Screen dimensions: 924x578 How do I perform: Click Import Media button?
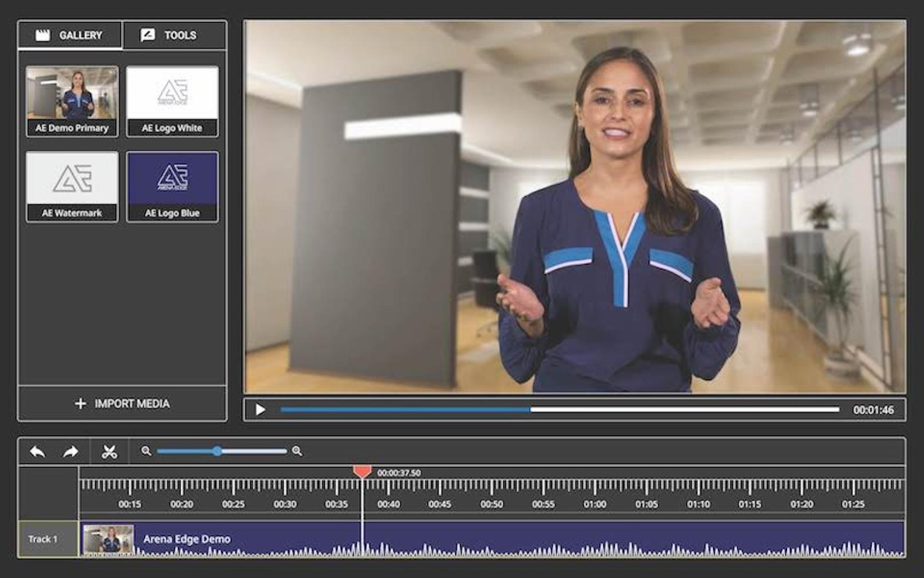(122, 403)
